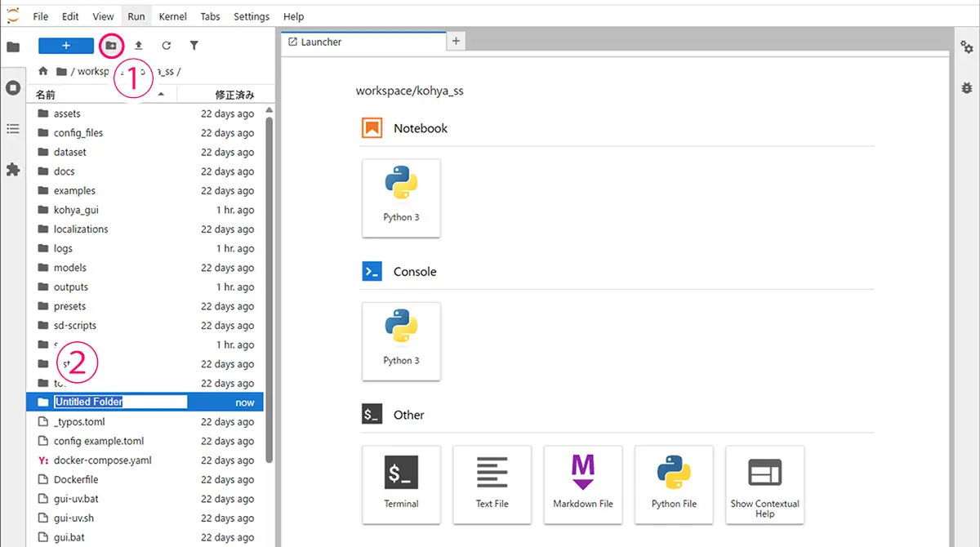This screenshot has width=980, height=547.
Task: Select the config example.toml file
Action: point(145,441)
